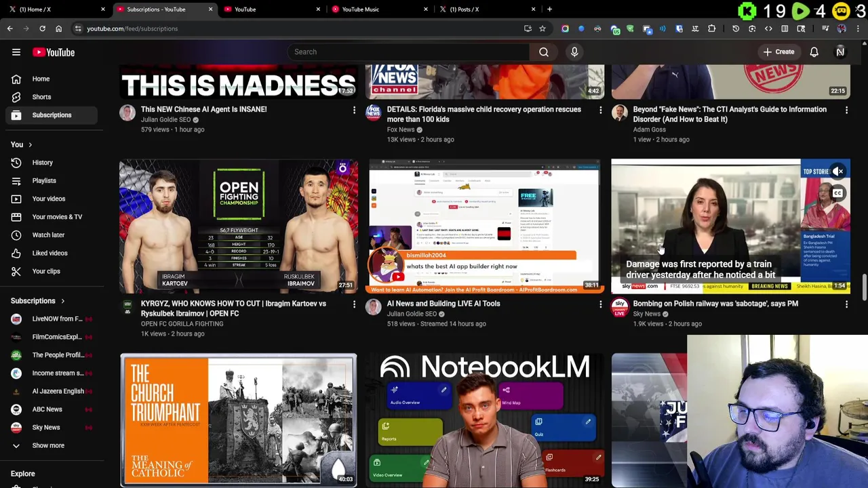Toggle captions on Sky News preview
The image size is (868, 488).
pos(838,193)
